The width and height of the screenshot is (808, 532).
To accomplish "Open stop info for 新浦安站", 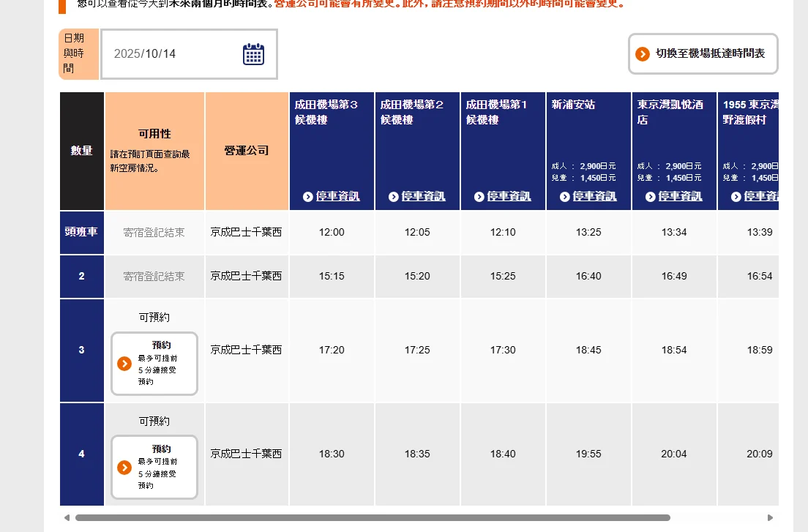I will pos(594,196).
